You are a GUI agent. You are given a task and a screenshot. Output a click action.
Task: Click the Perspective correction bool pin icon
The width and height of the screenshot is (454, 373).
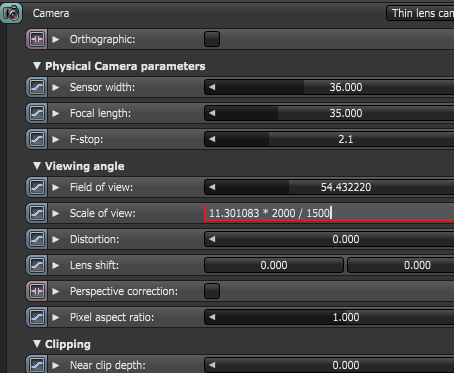(37, 291)
